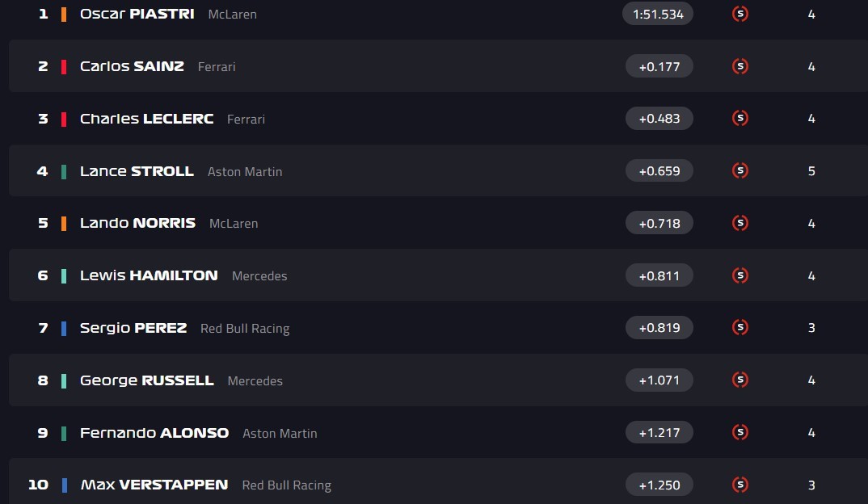Click Stroll's lap count of 5
868x504 pixels.
tap(811, 170)
